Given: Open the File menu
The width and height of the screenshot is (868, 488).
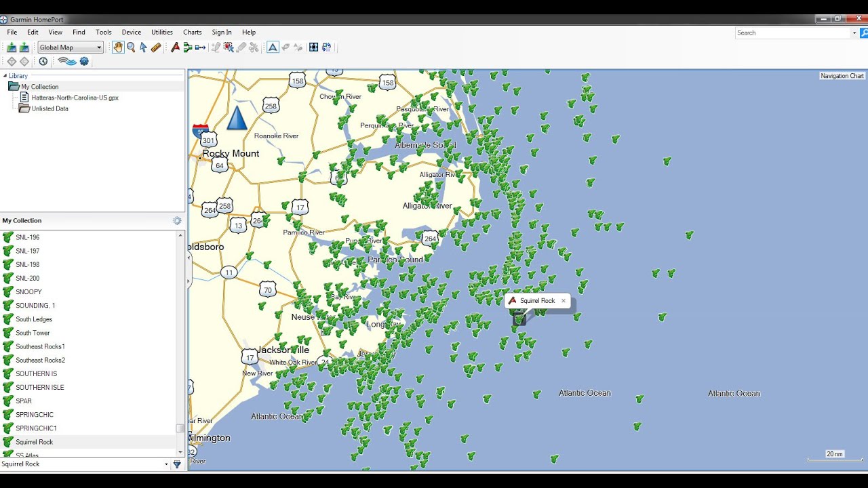Looking at the screenshot, I should tap(12, 32).
